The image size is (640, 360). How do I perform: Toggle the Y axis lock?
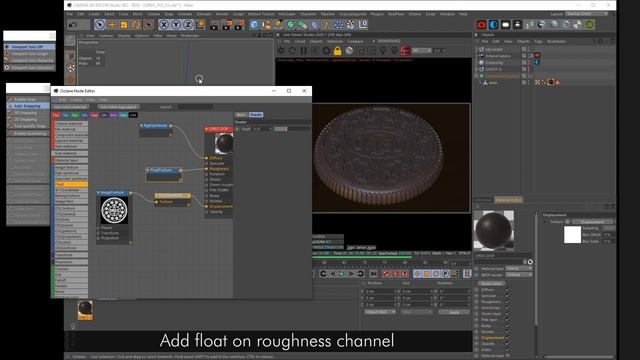coord(176,25)
